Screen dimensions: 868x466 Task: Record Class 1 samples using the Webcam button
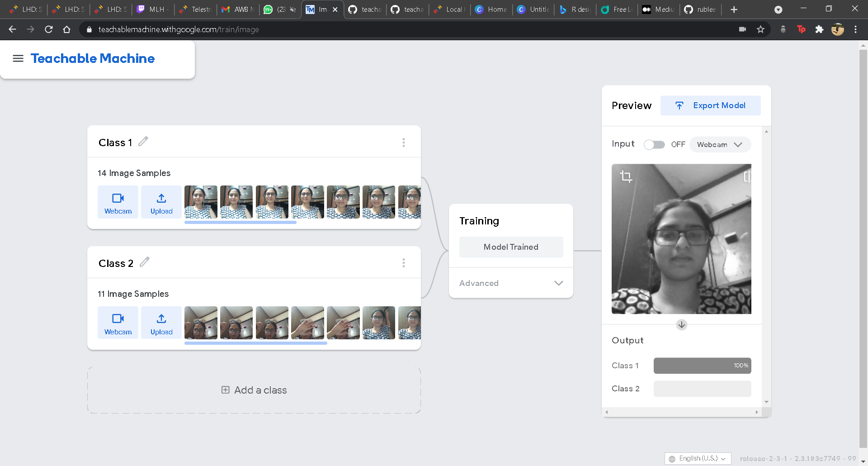click(x=118, y=202)
